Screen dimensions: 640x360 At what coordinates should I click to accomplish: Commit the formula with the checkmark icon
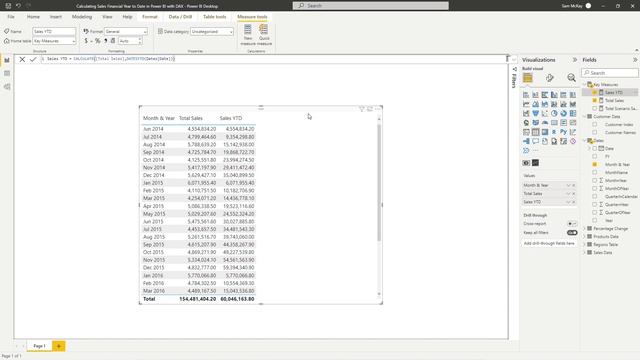(x=33, y=59)
